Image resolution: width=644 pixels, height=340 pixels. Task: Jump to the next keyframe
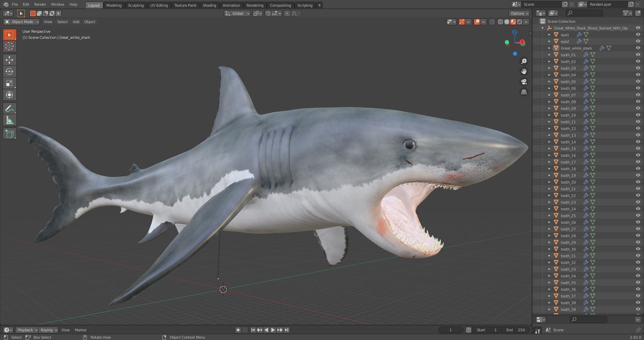pos(280,330)
